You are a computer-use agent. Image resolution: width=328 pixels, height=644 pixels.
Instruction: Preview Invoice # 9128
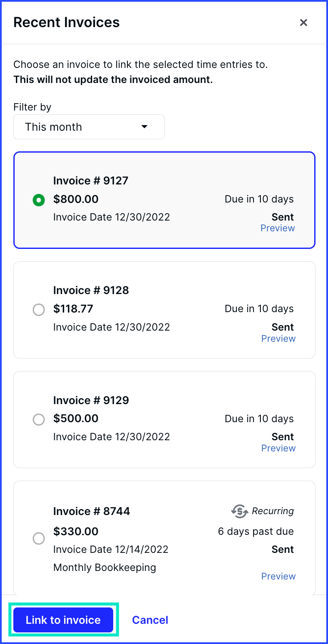pos(278,338)
